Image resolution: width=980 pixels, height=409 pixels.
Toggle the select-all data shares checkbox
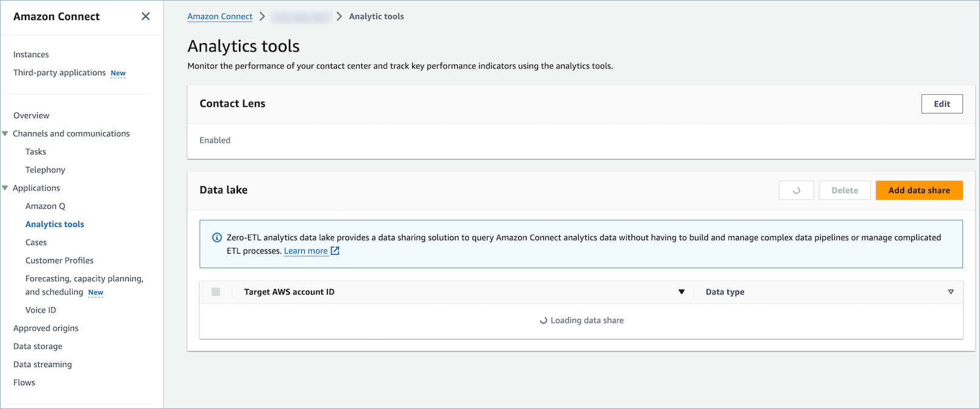[216, 292]
